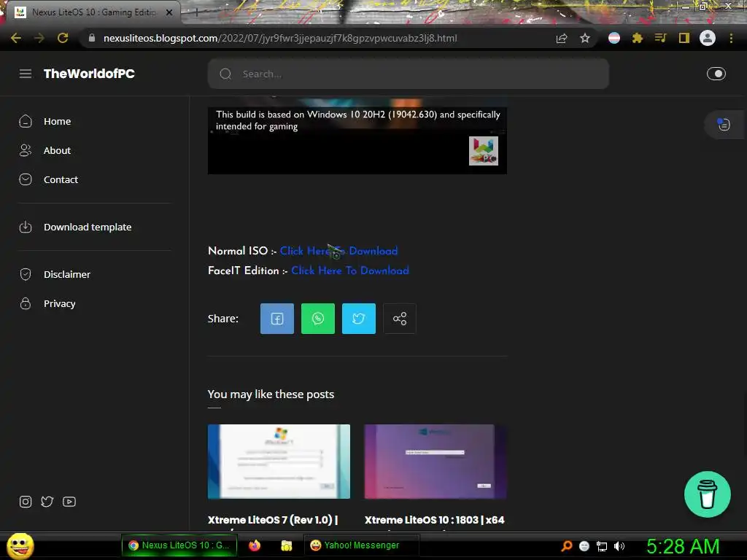Click the Privacy lock icon
Viewport: 747px width, 560px height.
click(26, 303)
